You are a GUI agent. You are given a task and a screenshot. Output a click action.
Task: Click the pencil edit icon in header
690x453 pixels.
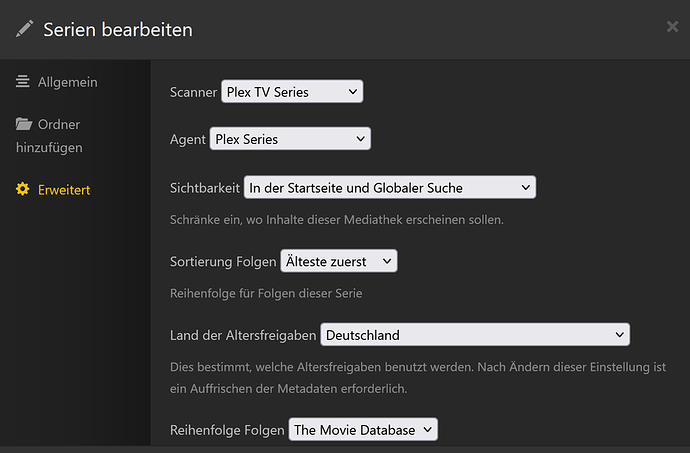25,29
